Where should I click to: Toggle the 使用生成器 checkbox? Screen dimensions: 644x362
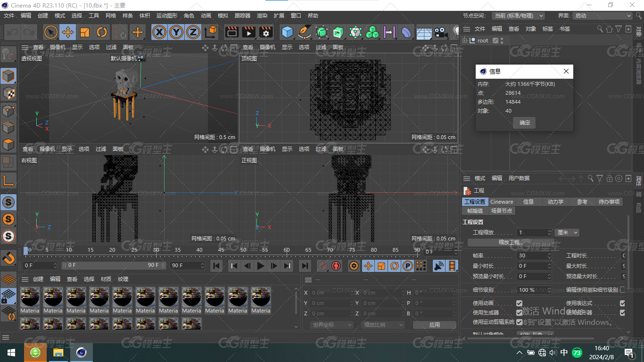pyautogui.click(x=519, y=313)
